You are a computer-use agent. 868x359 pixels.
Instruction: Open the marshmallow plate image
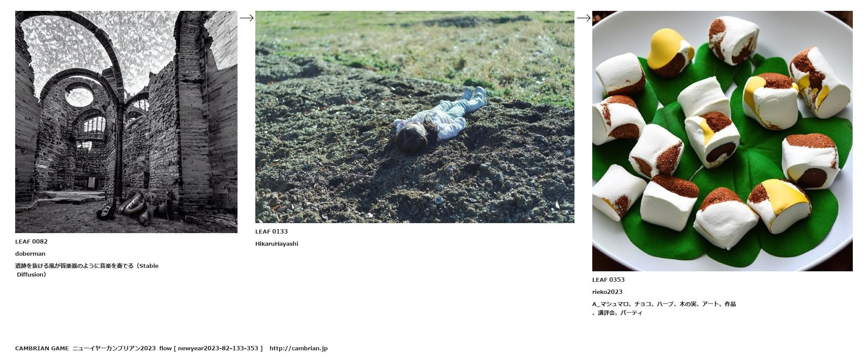[x=723, y=141]
